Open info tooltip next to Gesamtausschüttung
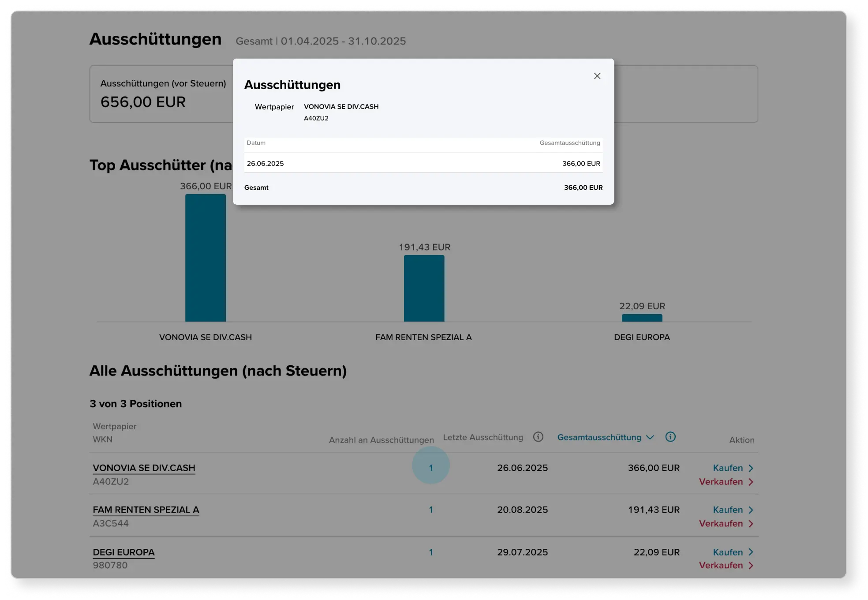This screenshot has height=600, width=868. coord(671,437)
